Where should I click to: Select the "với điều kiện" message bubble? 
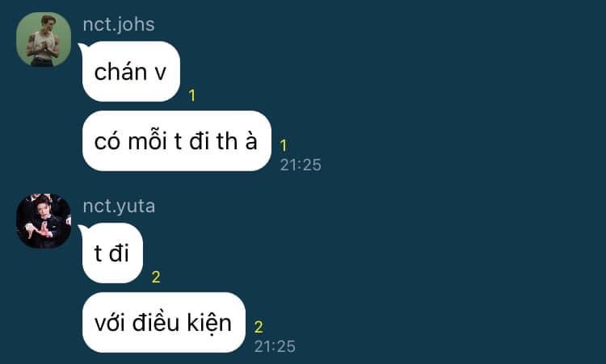click(164, 322)
